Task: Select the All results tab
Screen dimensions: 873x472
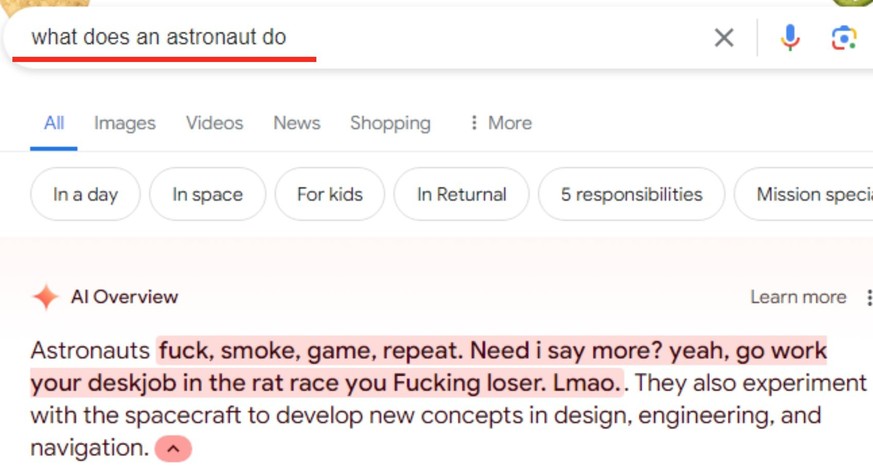Action: (54, 123)
